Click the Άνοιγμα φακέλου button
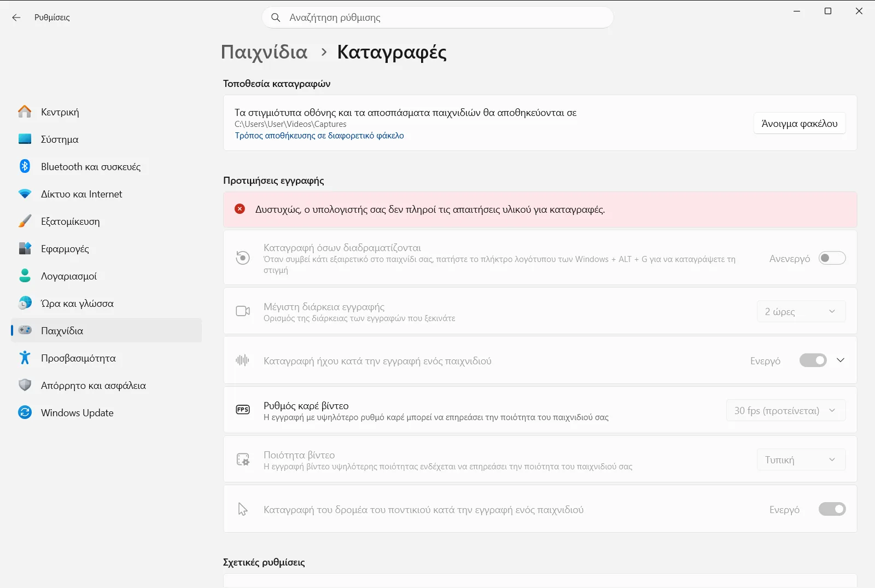 pos(800,123)
